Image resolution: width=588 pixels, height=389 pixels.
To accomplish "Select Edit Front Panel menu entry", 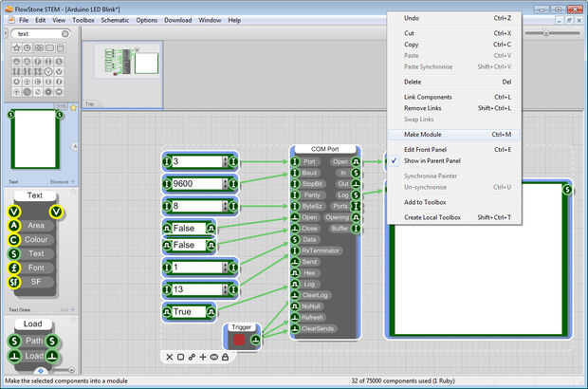I will 453,149.
